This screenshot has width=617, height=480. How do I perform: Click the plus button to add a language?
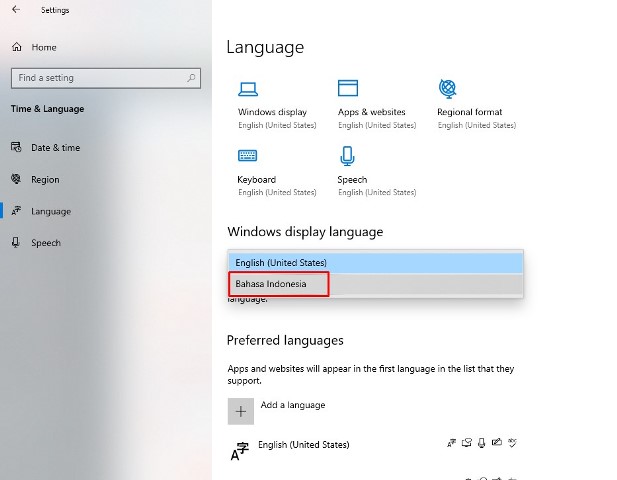[241, 412]
